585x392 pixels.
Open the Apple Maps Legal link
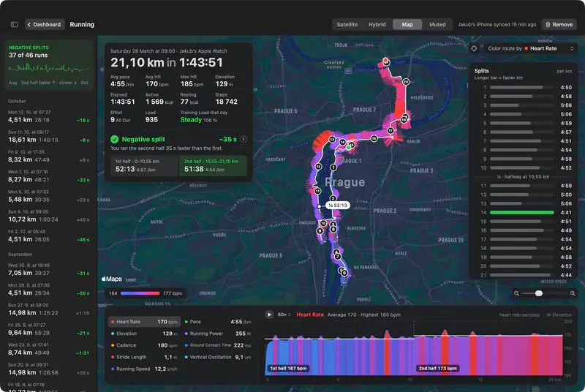[x=131, y=279]
